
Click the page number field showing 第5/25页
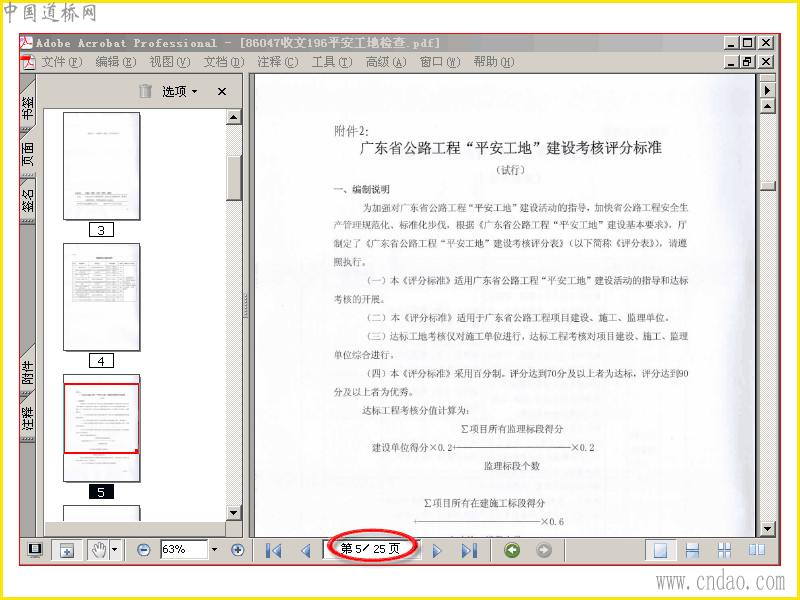pos(371,549)
